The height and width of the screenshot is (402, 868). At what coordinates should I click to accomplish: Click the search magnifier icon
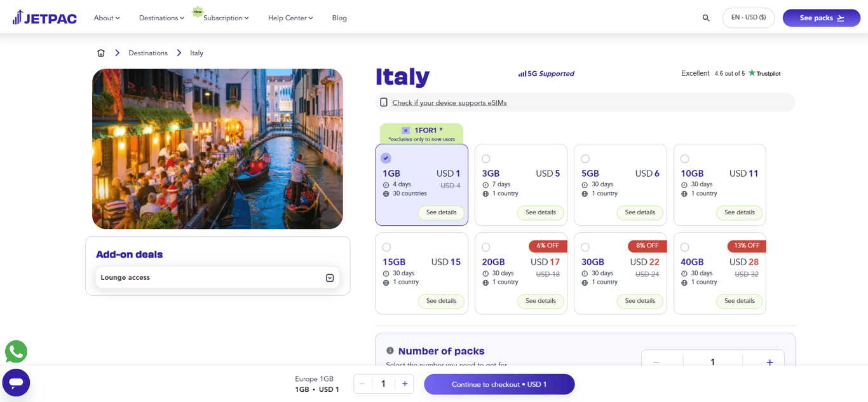(x=706, y=18)
